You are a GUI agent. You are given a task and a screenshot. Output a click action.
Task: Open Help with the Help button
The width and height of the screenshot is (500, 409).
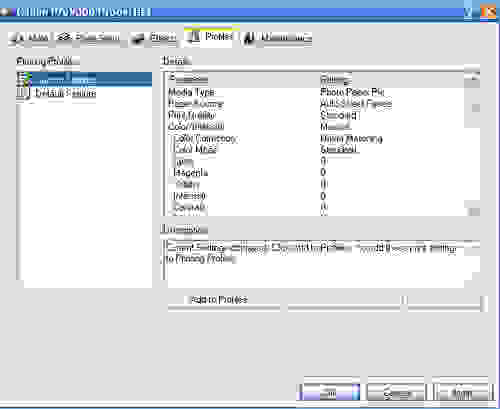pos(462,392)
